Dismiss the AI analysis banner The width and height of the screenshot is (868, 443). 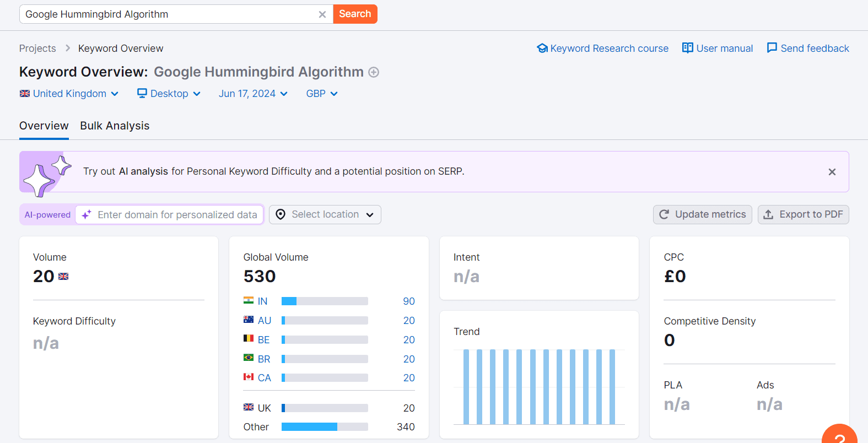click(832, 172)
